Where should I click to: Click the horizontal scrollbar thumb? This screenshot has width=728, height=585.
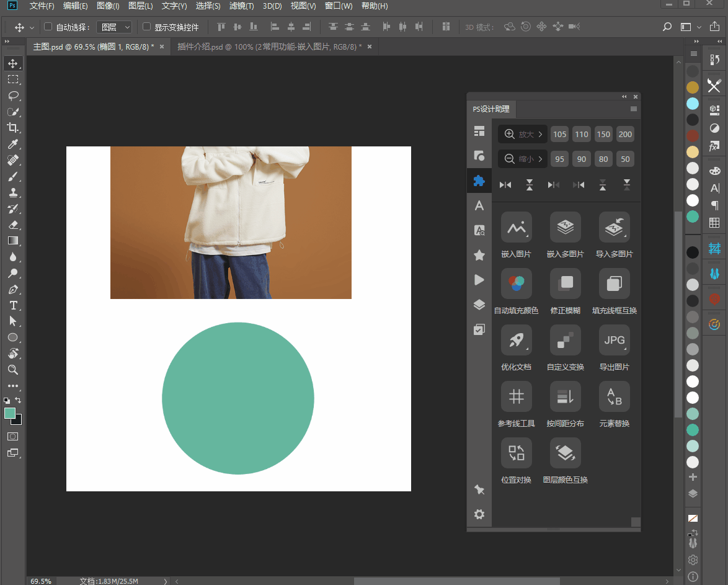(x=457, y=581)
